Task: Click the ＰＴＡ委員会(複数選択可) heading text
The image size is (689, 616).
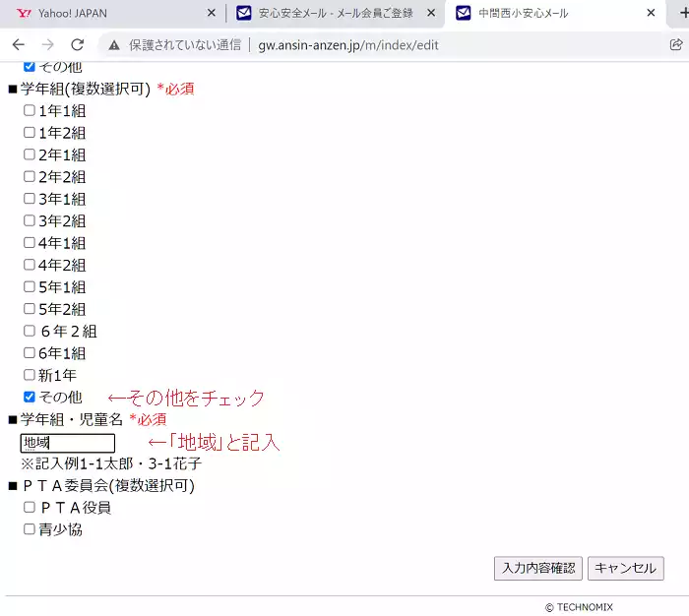Action: click(108, 485)
